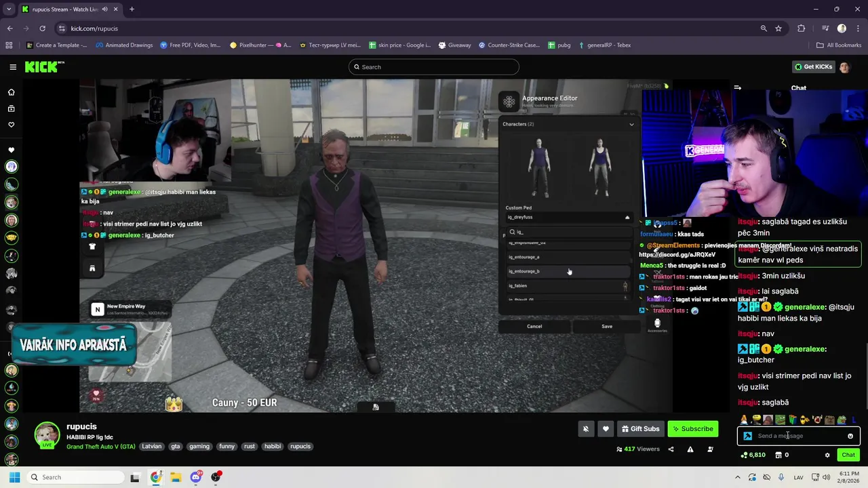Open Chrome zoom magnifier icon in address bar

[764, 28]
